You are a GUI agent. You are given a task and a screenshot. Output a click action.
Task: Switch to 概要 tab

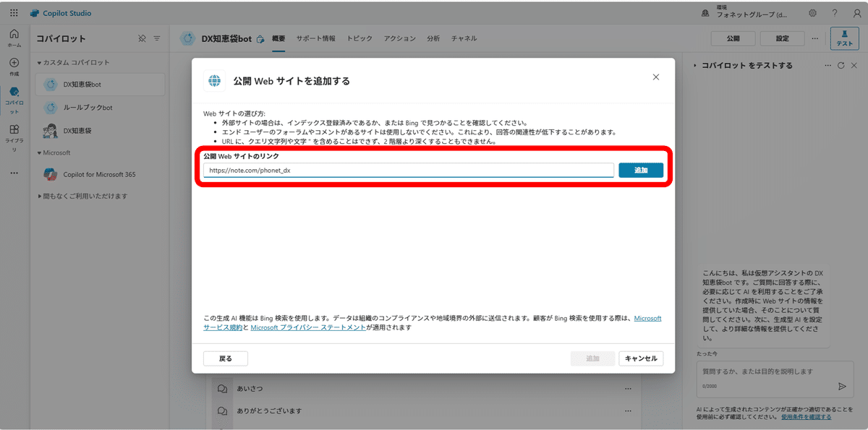[x=278, y=38]
